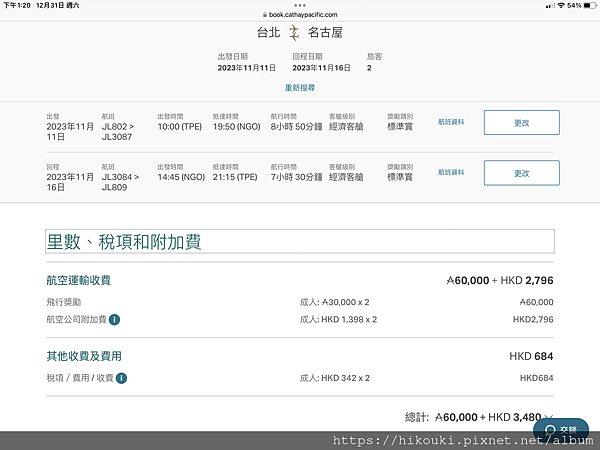Select the 總計 total miles and HKD amount
The height and width of the screenshot is (450, 600).
point(473,417)
